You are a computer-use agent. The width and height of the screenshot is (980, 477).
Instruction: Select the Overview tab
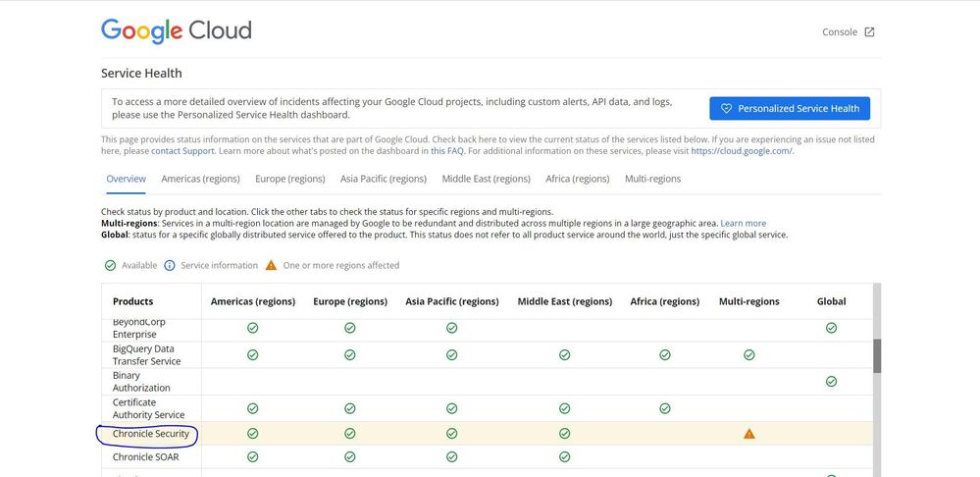click(x=127, y=179)
